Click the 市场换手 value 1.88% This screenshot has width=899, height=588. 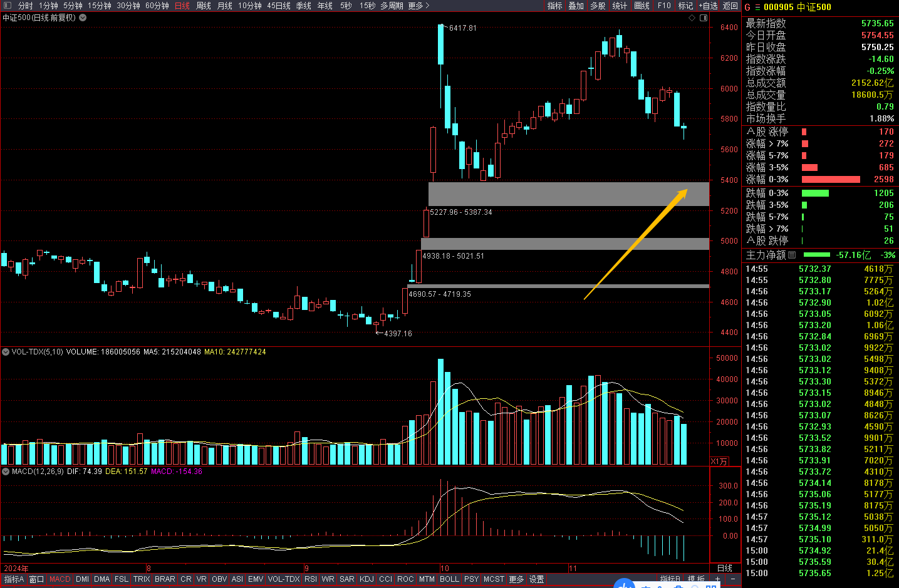(x=882, y=118)
